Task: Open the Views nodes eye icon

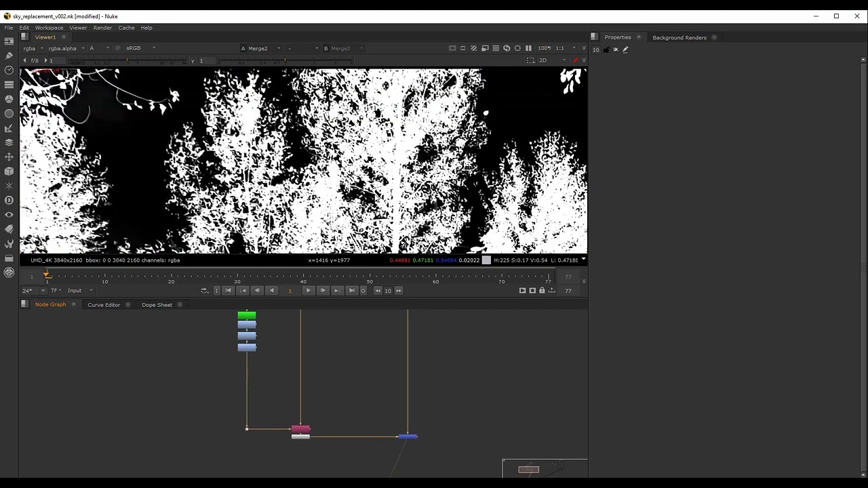Action: (x=9, y=214)
